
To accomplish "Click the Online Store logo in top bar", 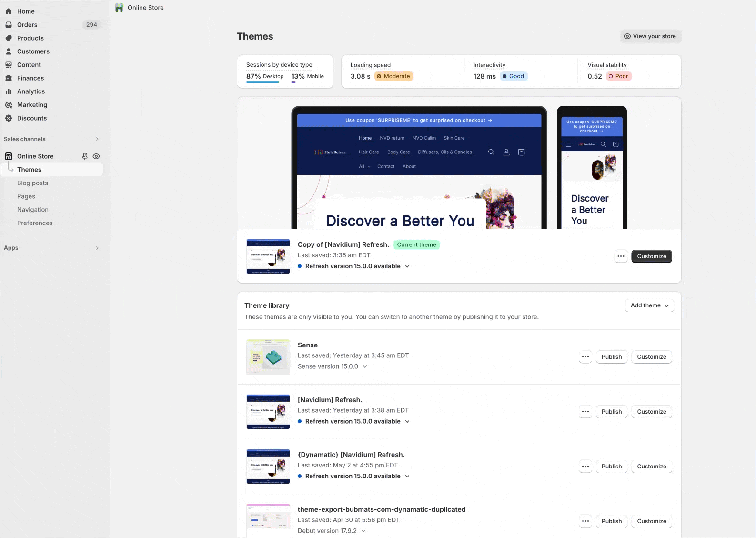I will coord(119,8).
